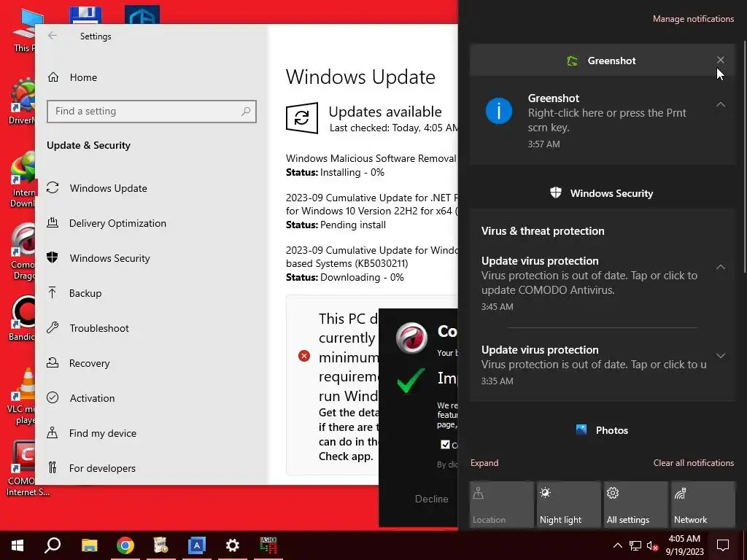
Task: Open the VLC media player desktop icon
Action: coord(23,396)
